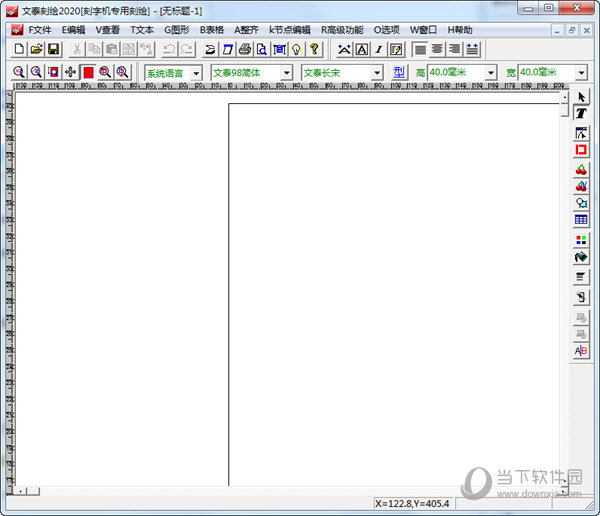Click the printer icon
600x516 pixels.
click(245, 49)
